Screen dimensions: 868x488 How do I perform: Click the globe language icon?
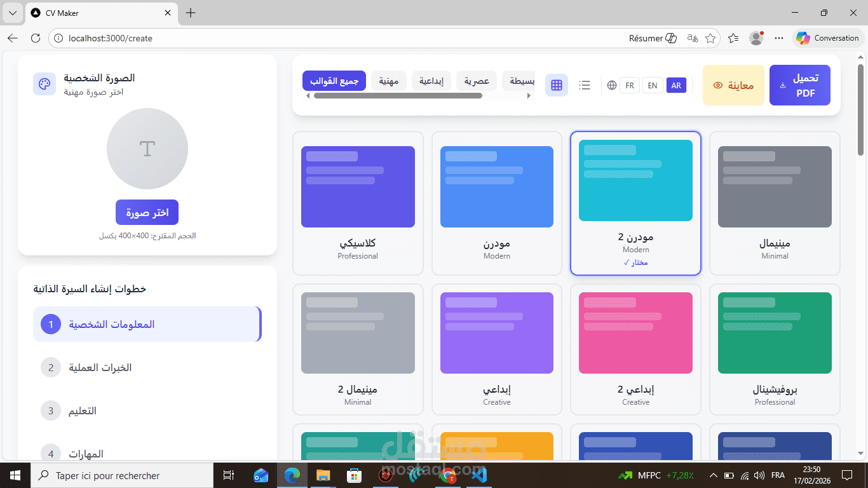611,85
